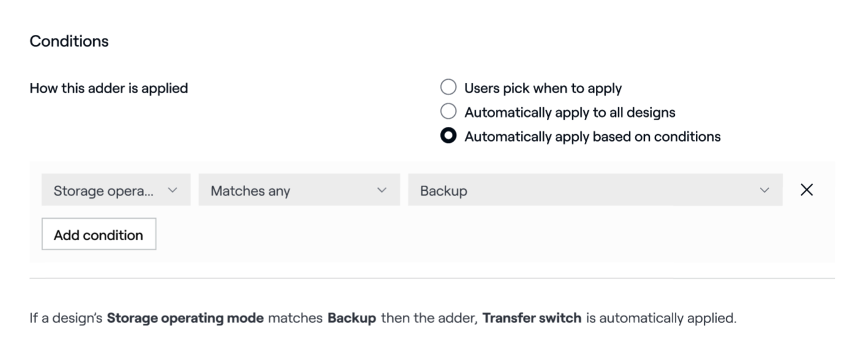Expand the 'Matches any' operator dropdown
Viewport: 868px width, 358px height.
pyautogui.click(x=288, y=191)
